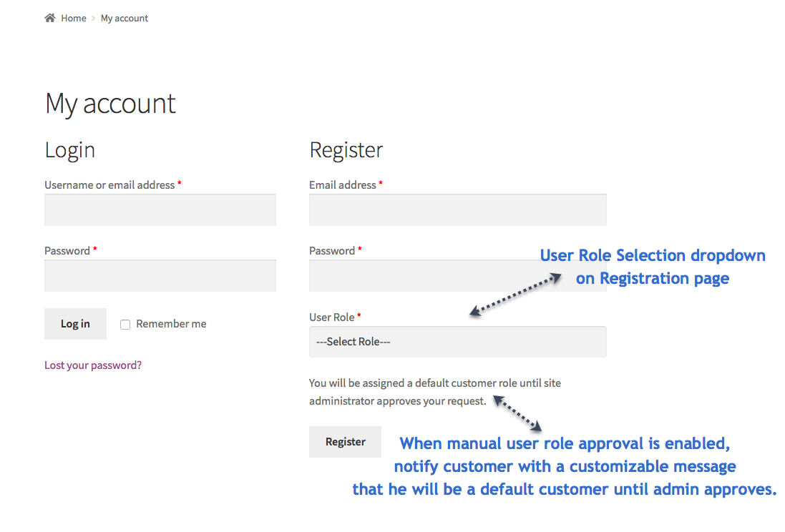Open the Lost your password link
785x532 pixels.
click(93, 365)
